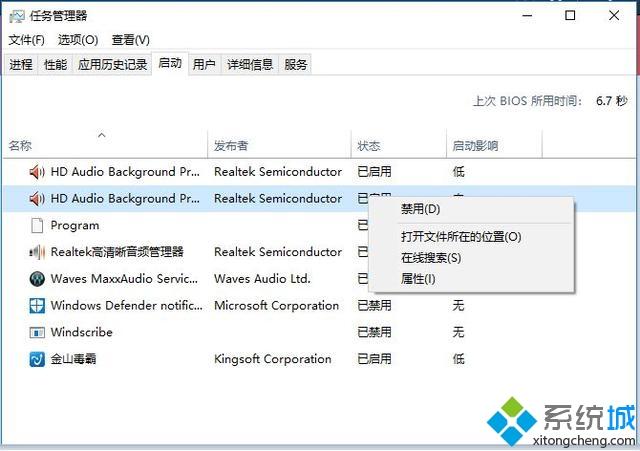Click the sort arrow above 名称
640x451 pixels.
click(x=102, y=135)
